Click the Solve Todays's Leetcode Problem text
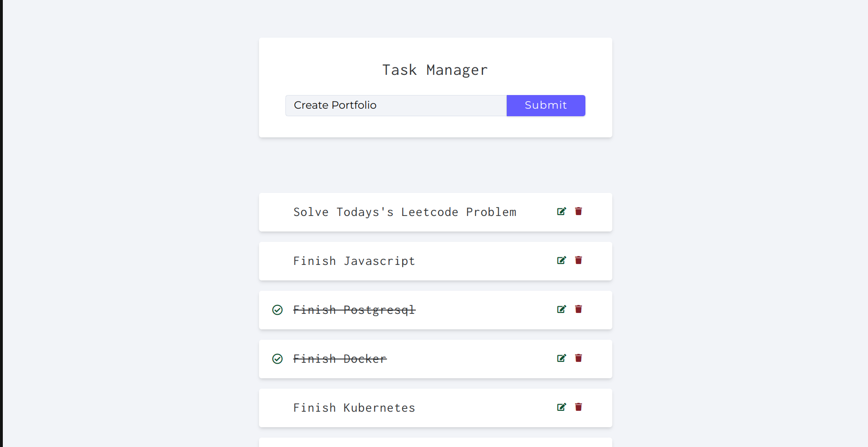The image size is (868, 447). [x=405, y=212]
